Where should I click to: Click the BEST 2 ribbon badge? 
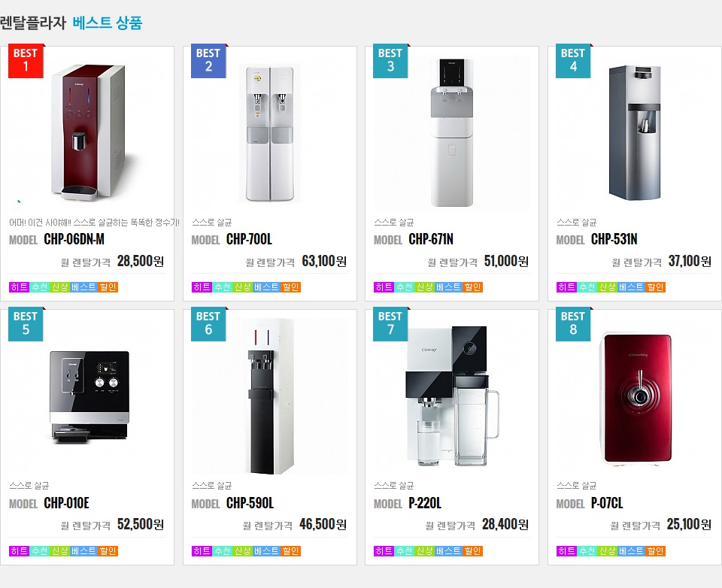point(208,61)
